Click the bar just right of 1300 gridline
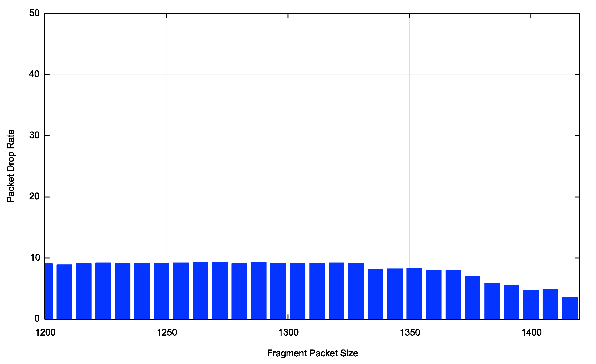This screenshot has height=364, width=596. coord(298,291)
